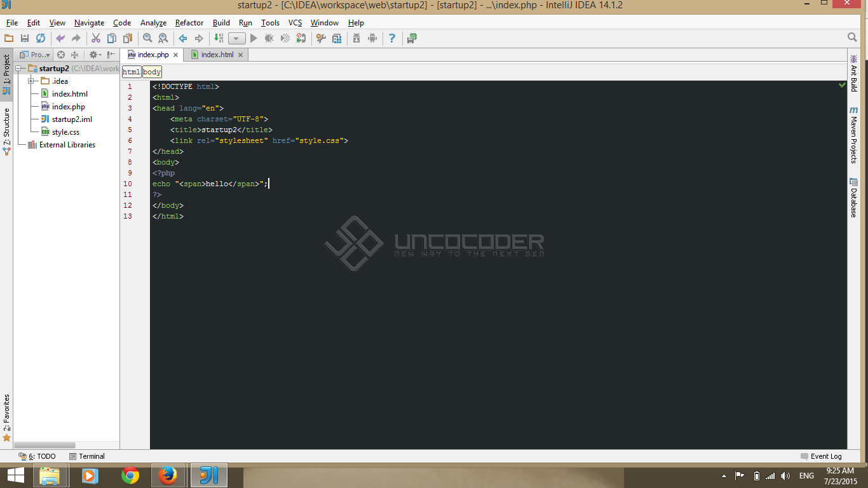The image size is (868, 488).
Task: Click the Cut scissors icon
Action: (x=96, y=38)
